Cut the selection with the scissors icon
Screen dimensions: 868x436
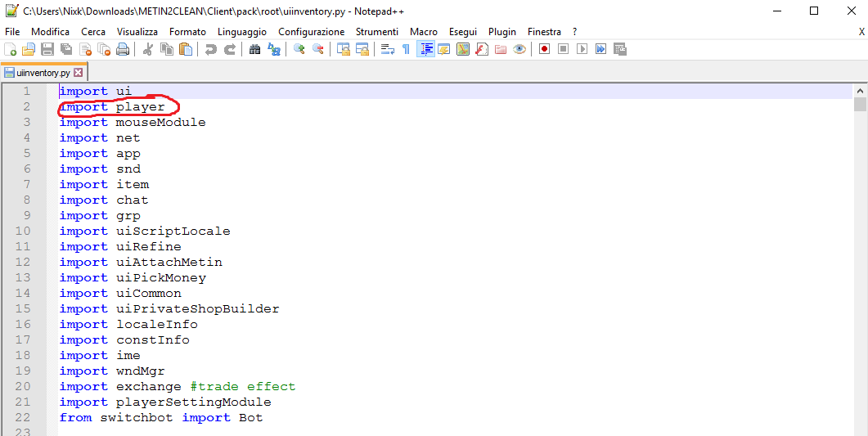point(147,49)
